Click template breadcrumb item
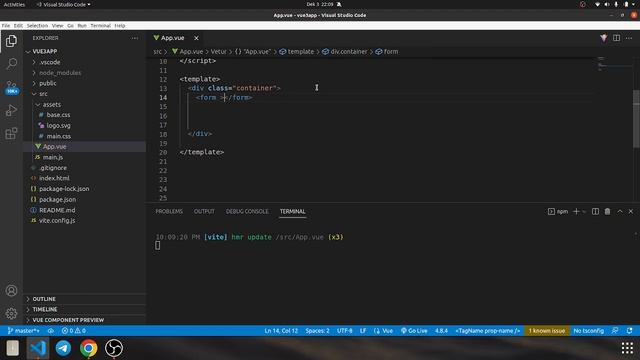This screenshot has height=360, width=640. [297, 51]
